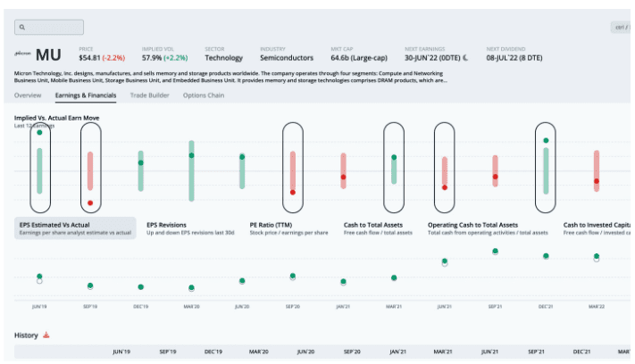Open the Options Chain tab

click(204, 95)
